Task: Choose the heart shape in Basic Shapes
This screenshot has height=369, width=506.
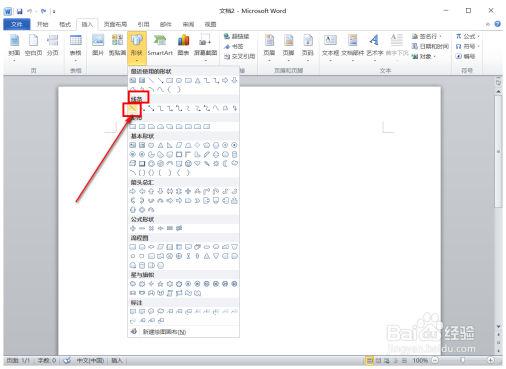Action: tap(197, 163)
